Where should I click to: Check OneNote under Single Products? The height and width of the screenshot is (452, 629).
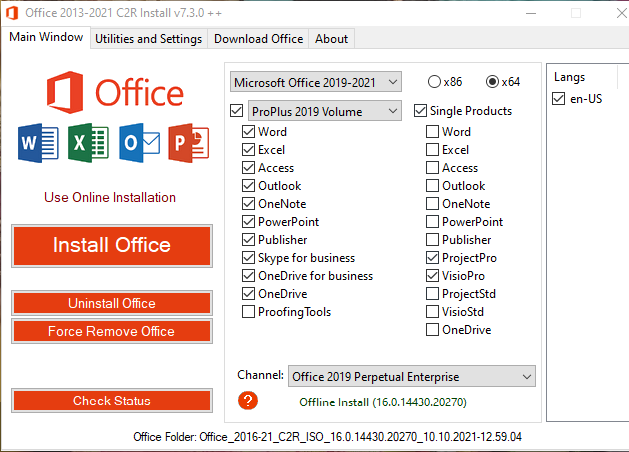(432, 204)
